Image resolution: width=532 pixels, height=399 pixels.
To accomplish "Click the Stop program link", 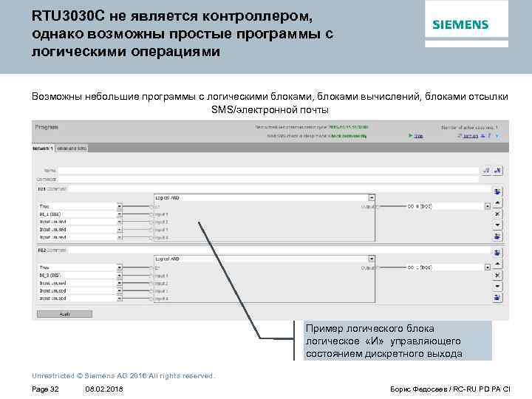I will [x=418, y=136].
